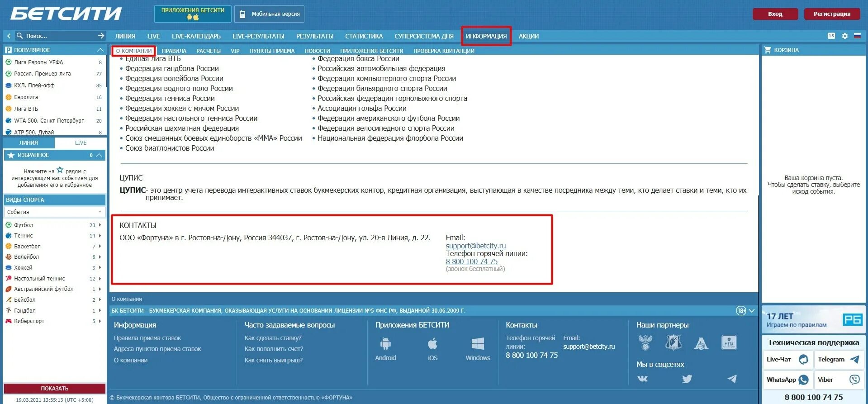
Task: Open Как пополнить счет? FAQ link
Action: pyautogui.click(x=274, y=349)
